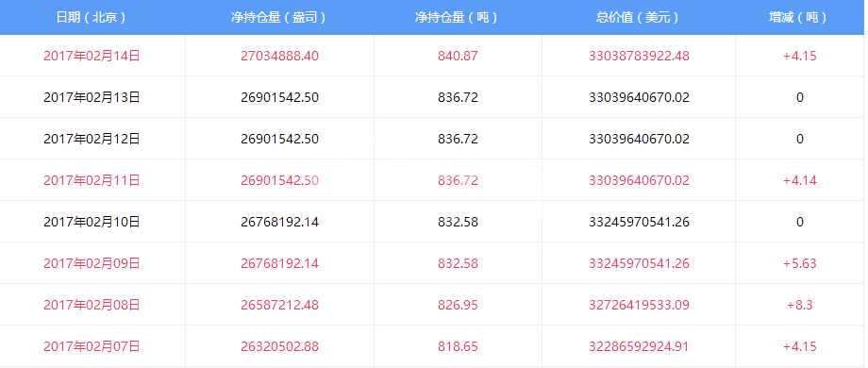Select the date 2017年02月12日
The height and width of the screenshot is (368, 868).
(92, 139)
